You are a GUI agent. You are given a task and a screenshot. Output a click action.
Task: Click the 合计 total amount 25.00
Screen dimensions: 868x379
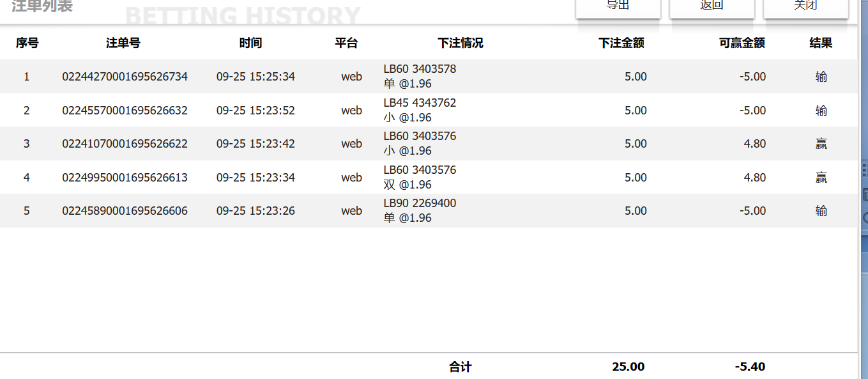tap(628, 367)
